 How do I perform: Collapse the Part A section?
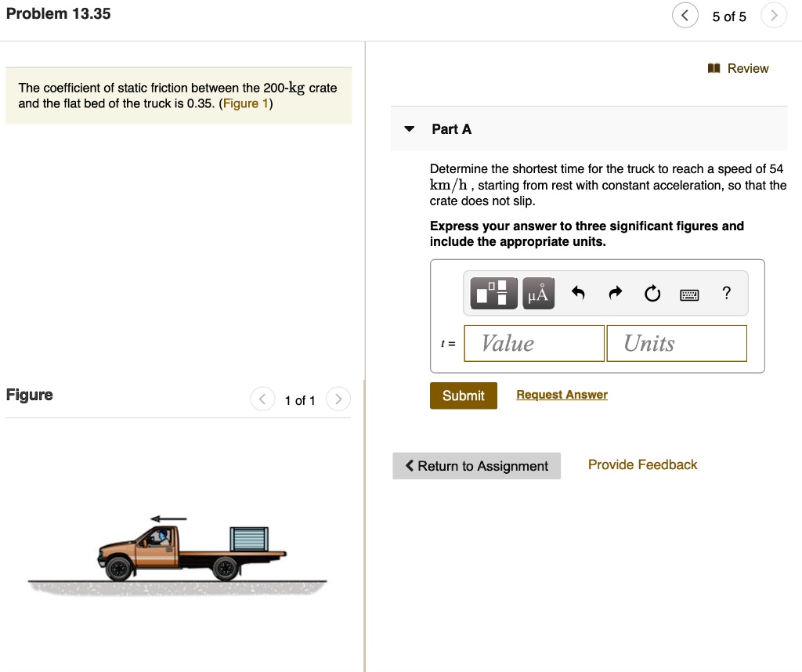click(x=410, y=129)
